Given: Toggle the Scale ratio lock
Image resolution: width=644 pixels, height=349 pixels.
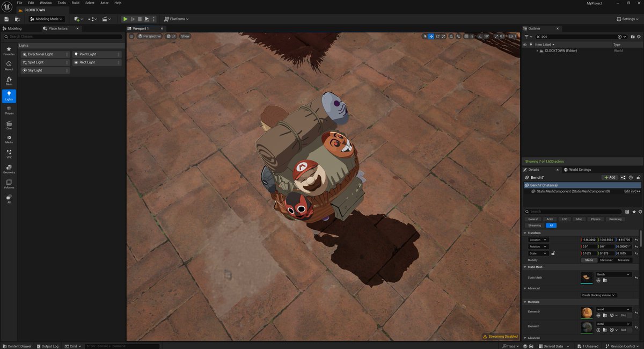Looking at the screenshot, I should (x=553, y=253).
